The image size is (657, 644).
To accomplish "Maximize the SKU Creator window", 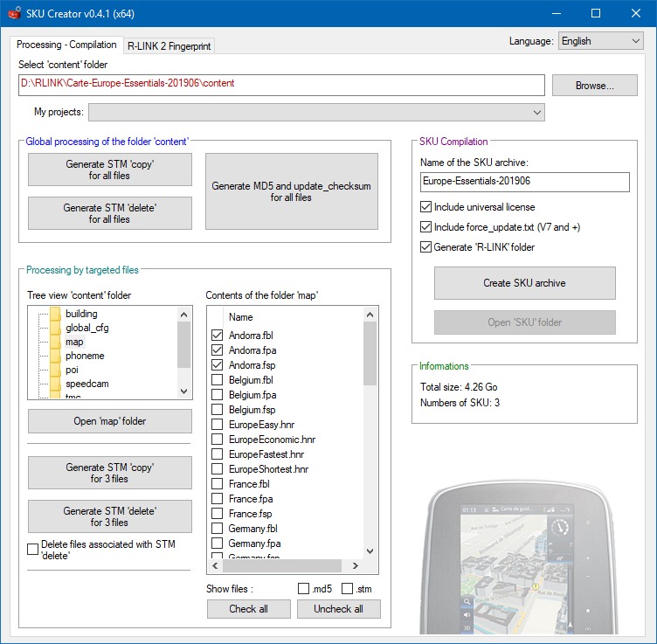I will point(596,13).
